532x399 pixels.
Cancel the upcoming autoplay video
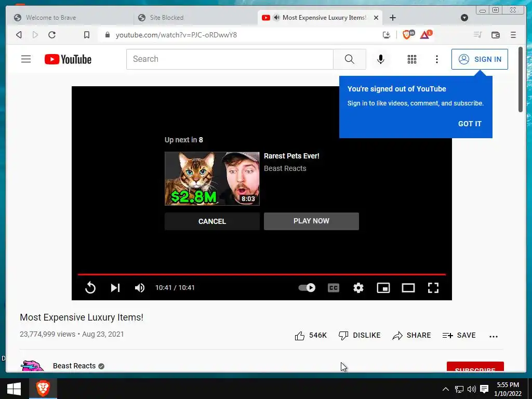point(212,221)
